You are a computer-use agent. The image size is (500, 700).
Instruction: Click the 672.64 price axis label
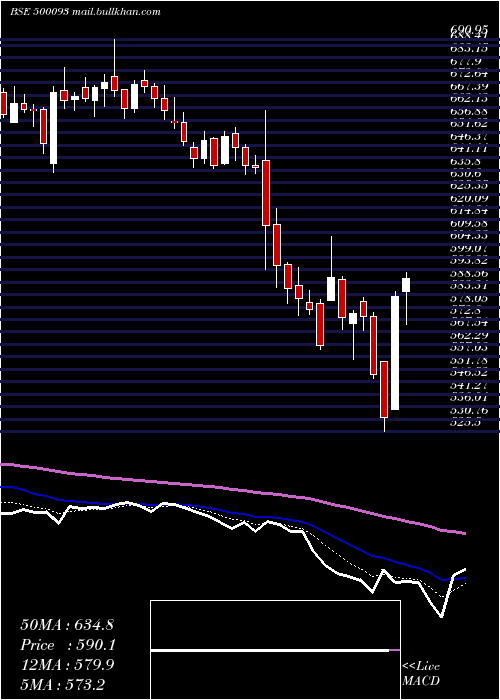(x=468, y=73)
